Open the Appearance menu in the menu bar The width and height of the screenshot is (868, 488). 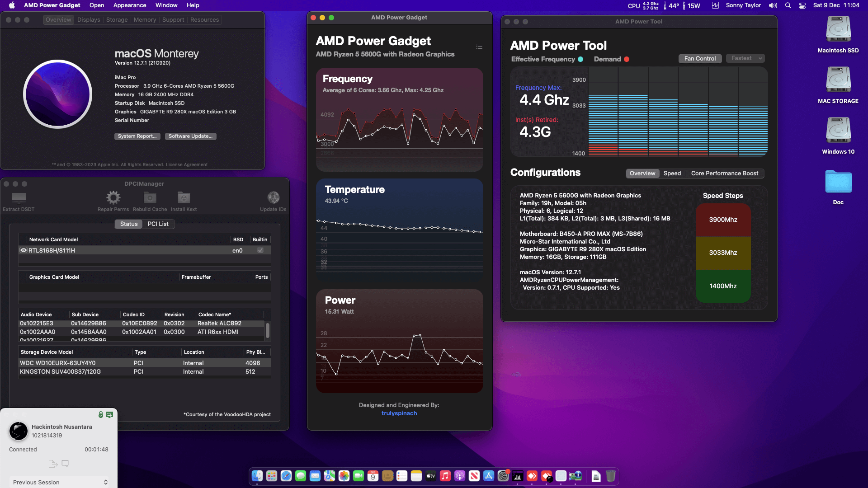129,5
